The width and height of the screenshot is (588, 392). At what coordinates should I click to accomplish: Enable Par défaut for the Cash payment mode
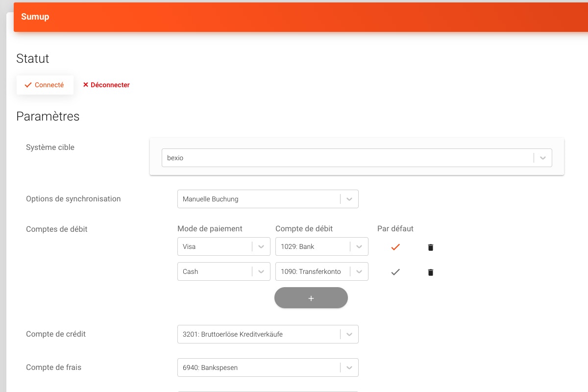click(x=395, y=272)
